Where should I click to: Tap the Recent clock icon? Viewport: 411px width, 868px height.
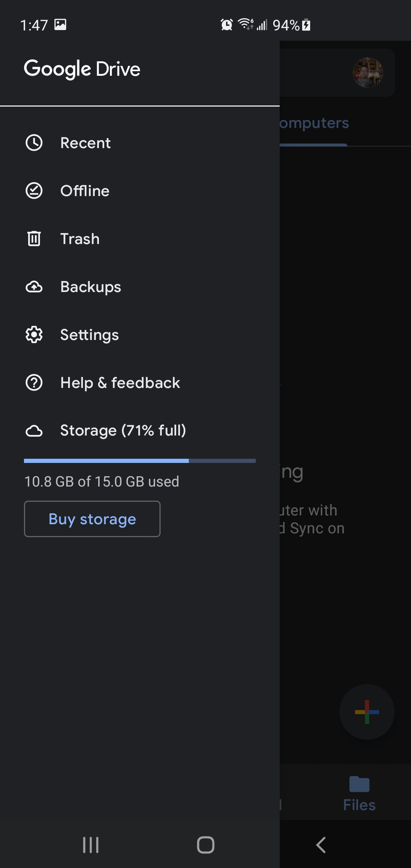point(34,143)
